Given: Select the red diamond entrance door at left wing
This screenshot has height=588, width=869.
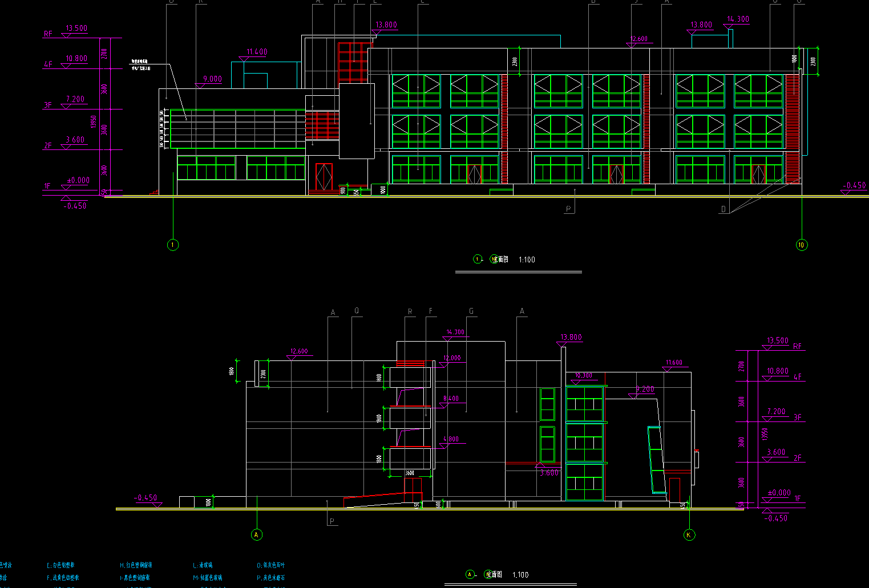Looking at the screenshot, I should coord(324,177).
